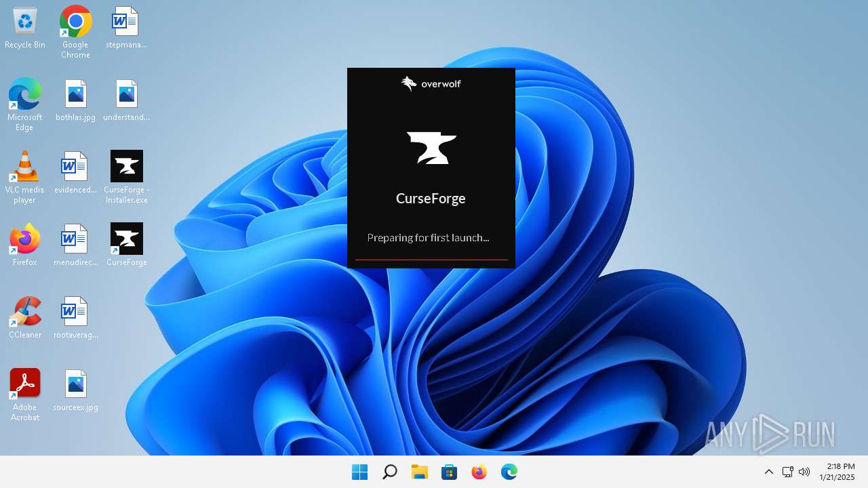868x488 pixels.
Task: Launch Google Chrome from the desktop
Action: 75,32
